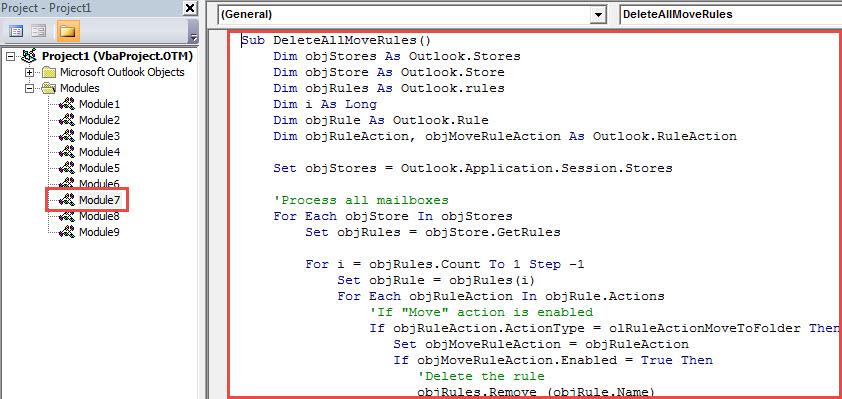Screen dimensions: 842x399
Task: Click the 'Set objRules = objStore.GetRules' line
Action: [433, 233]
